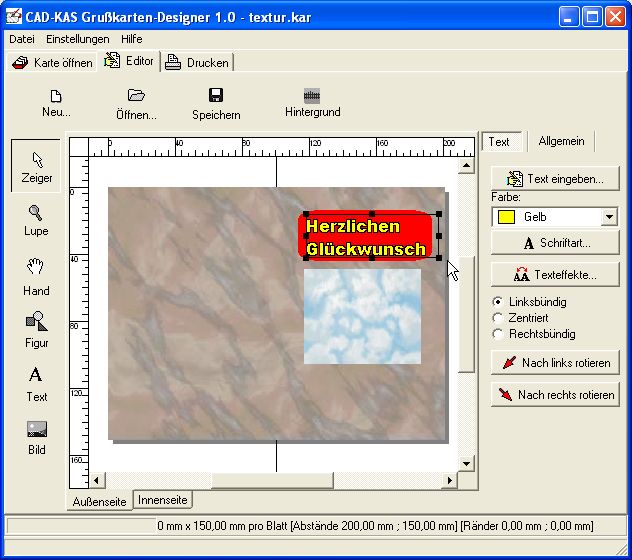Click Nach rechts rotieren button
Screen dimensions: 632x560
[x=555, y=395]
